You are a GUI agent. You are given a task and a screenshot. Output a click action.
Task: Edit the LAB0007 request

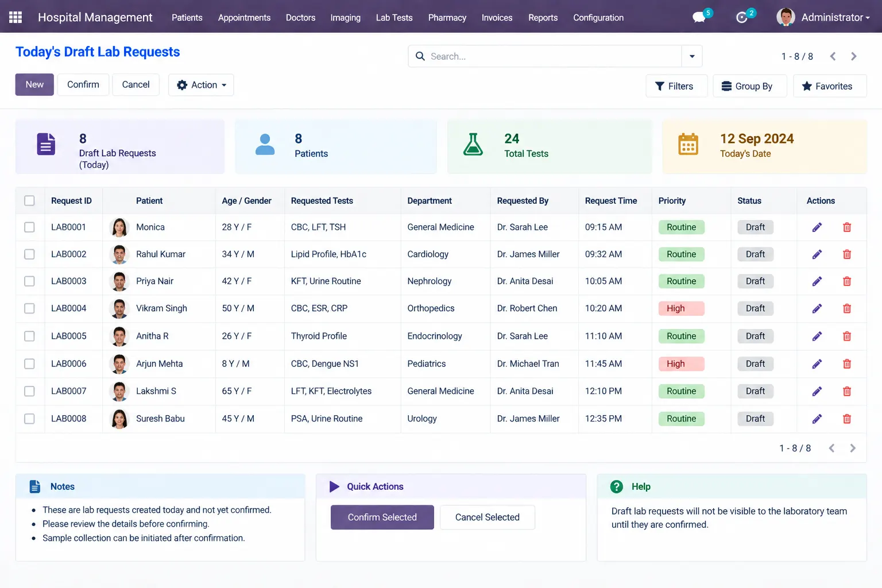[817, 391]
